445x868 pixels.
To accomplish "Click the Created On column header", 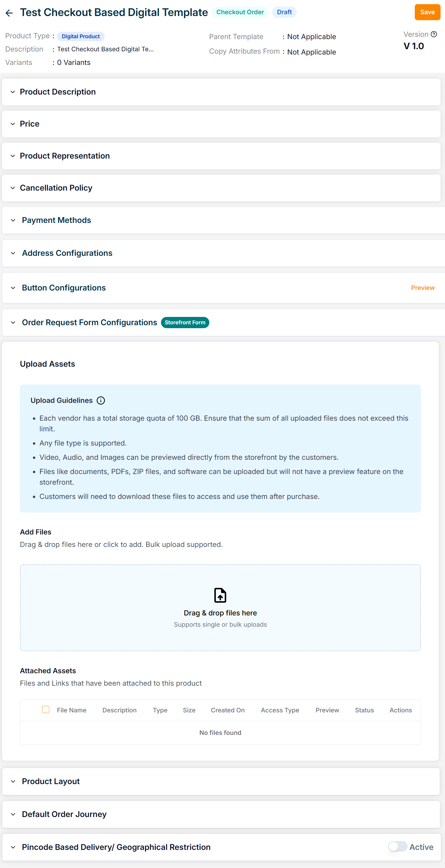I will (228, 710).
